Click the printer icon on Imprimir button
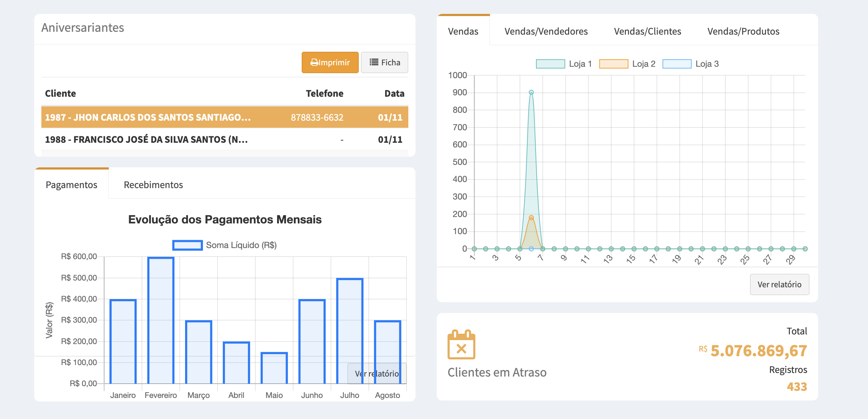Viewport: 868px width, 419px height. 314,63
